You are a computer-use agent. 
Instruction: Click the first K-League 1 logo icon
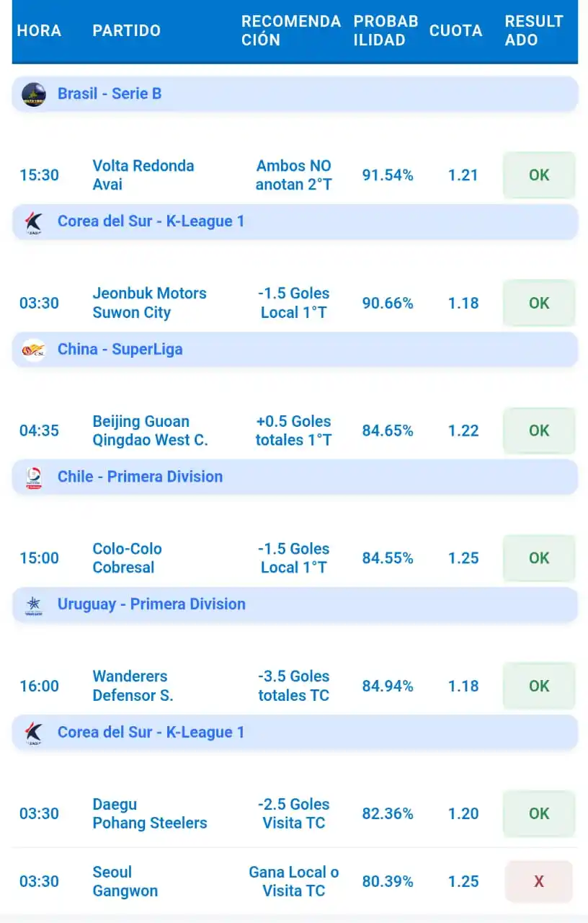(x=33, y=222)
